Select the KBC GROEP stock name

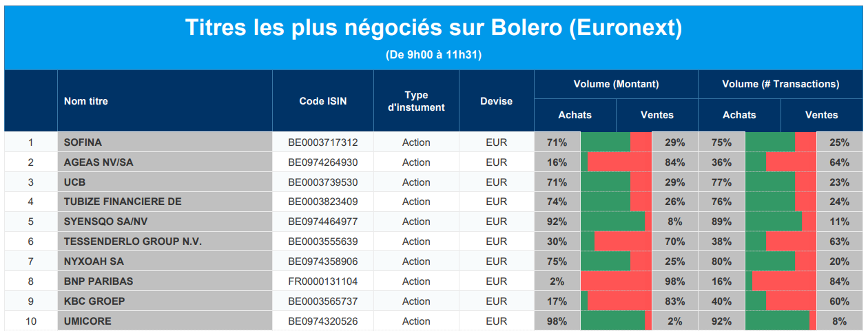coord(94,301)
